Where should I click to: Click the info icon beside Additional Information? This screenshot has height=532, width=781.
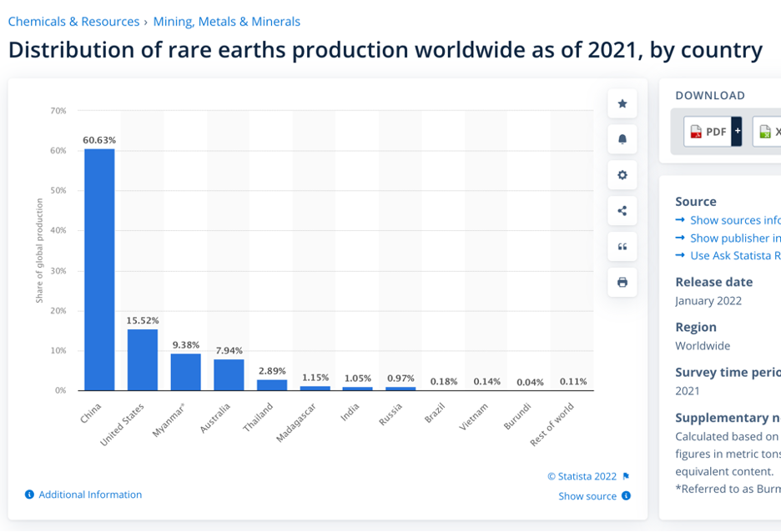pyautogui.click(x=30, y=494)
